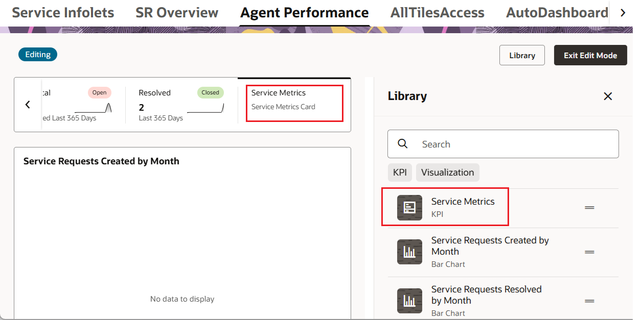
Task: Click the Library button
Action: [522, 55]
